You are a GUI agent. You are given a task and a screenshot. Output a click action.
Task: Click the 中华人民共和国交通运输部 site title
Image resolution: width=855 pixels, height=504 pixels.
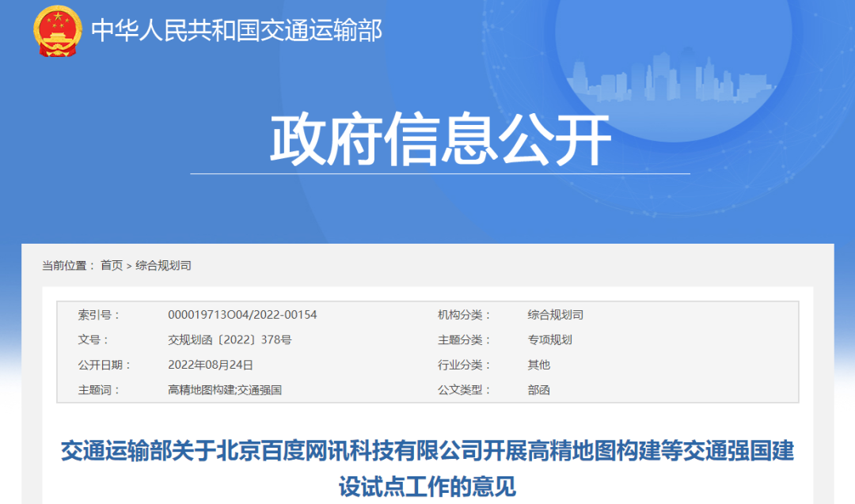coord(237,31)
